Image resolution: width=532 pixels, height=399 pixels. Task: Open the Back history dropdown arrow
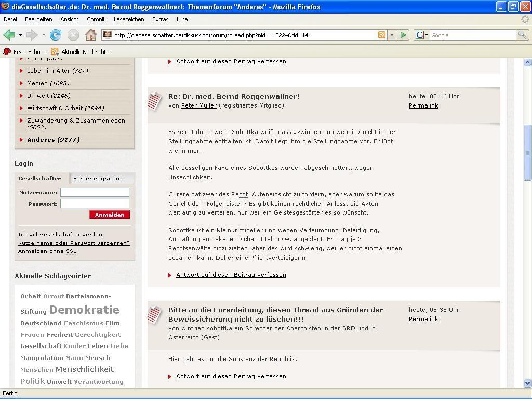pos(20,35)
